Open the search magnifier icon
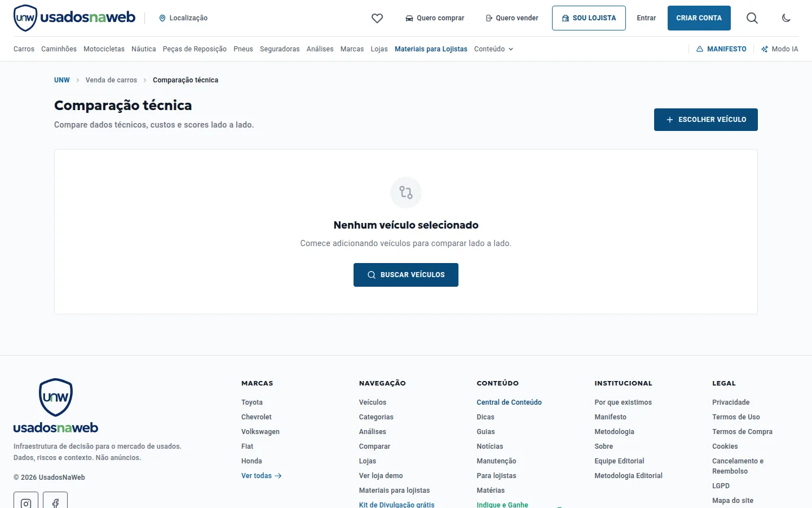Image resolution: width=812 pixels, height=508 pixels. click(752, 18)
